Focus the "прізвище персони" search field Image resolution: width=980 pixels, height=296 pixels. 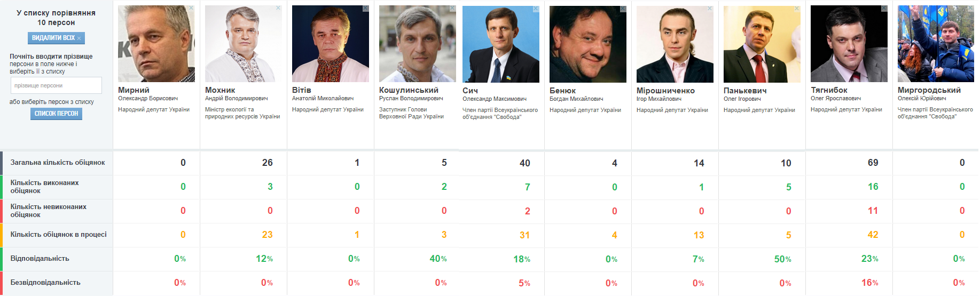coord(56,85)
